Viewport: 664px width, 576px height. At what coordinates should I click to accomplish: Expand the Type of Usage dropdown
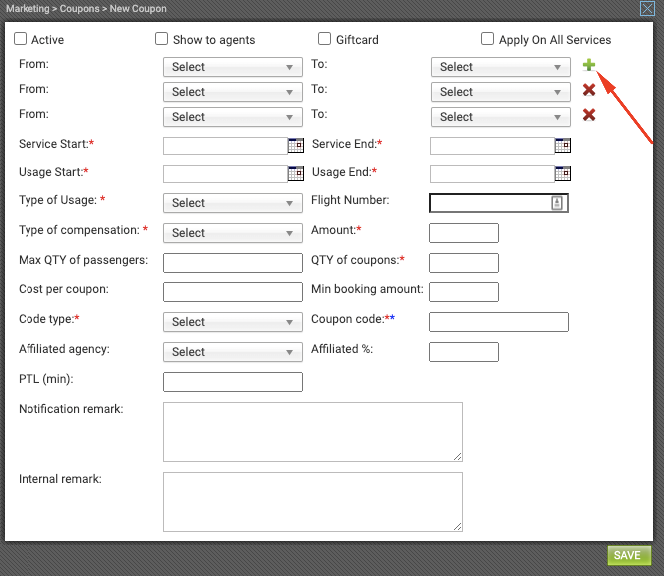[233, 203]
